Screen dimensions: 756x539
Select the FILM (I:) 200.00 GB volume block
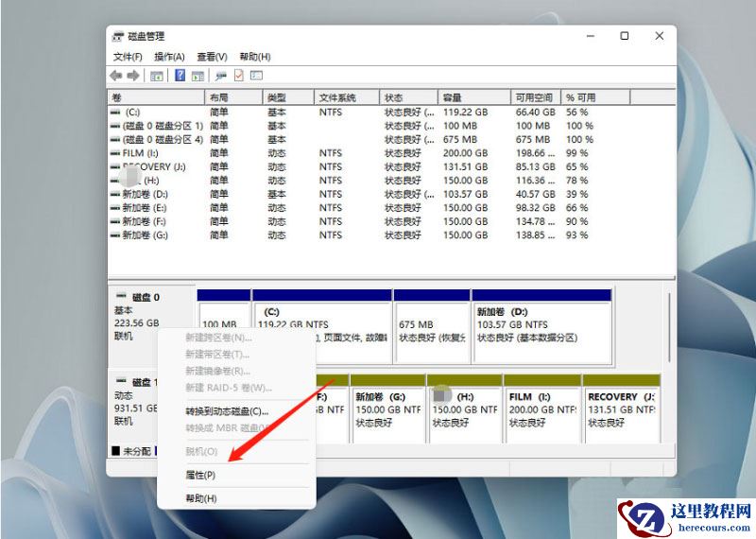click(541, 409)
